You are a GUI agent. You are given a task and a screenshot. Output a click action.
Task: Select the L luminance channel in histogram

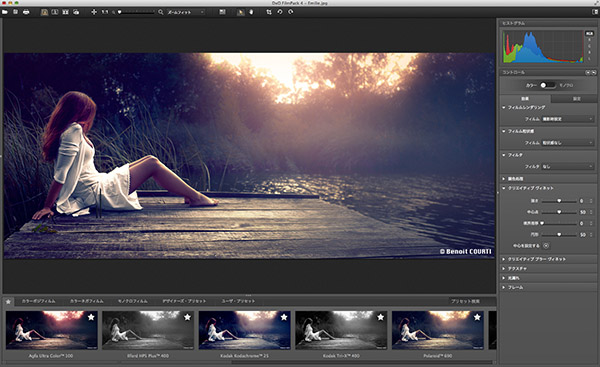589,59
